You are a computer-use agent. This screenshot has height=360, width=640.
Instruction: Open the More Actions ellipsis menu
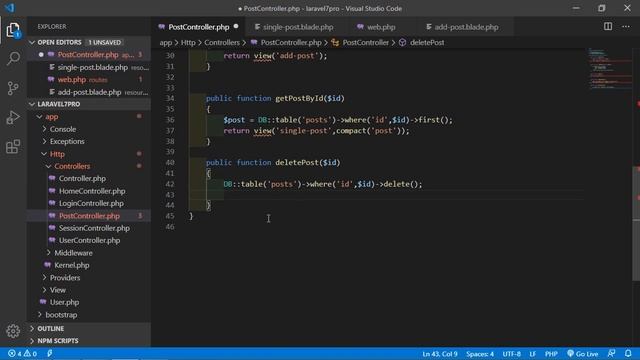[x=626, y=27]
